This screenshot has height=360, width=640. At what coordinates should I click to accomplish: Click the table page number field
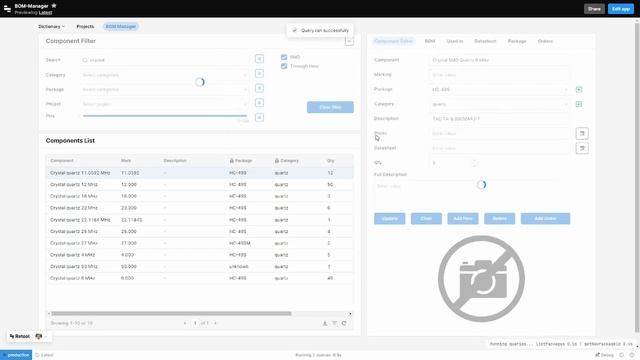click(195, 323)
